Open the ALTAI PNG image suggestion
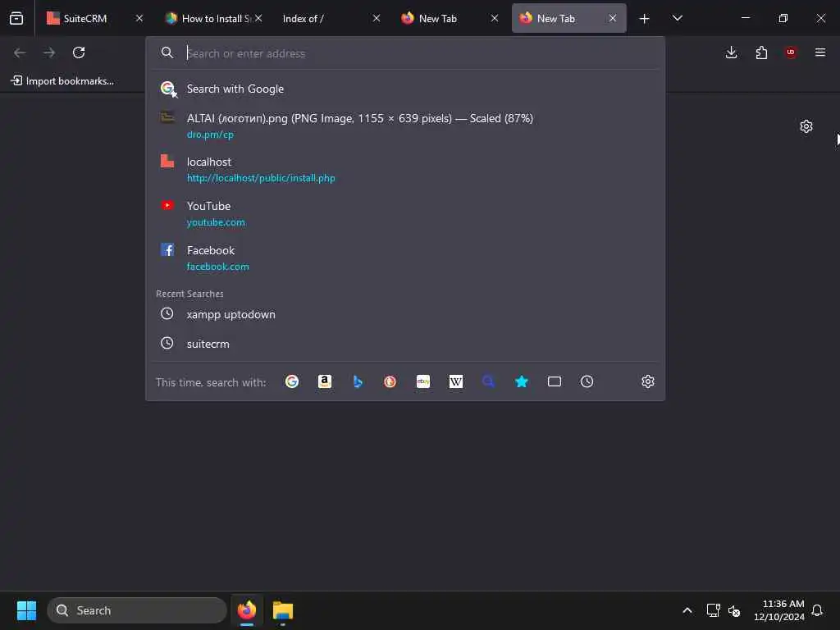Screen dimensions: 840x630 click(405, 126)
